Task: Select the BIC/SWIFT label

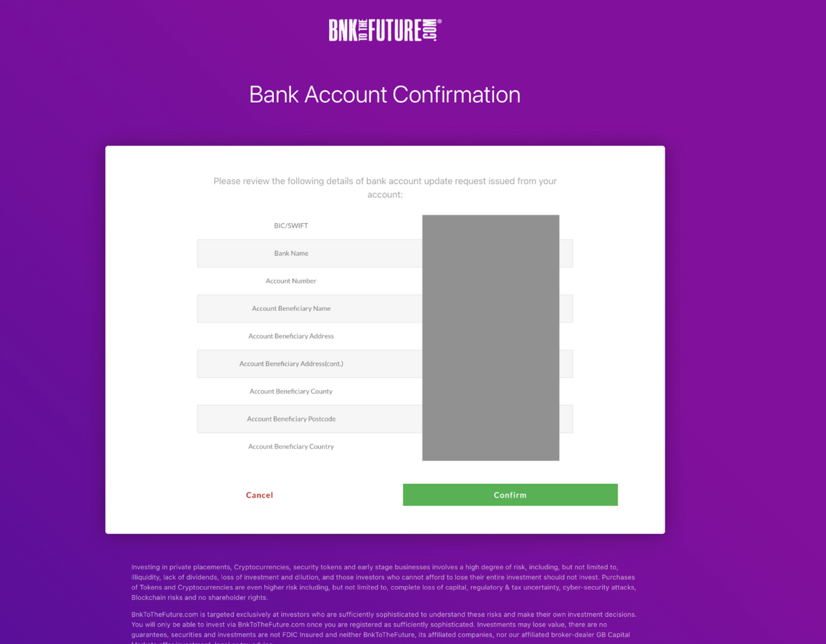Action: click(291, 225)
